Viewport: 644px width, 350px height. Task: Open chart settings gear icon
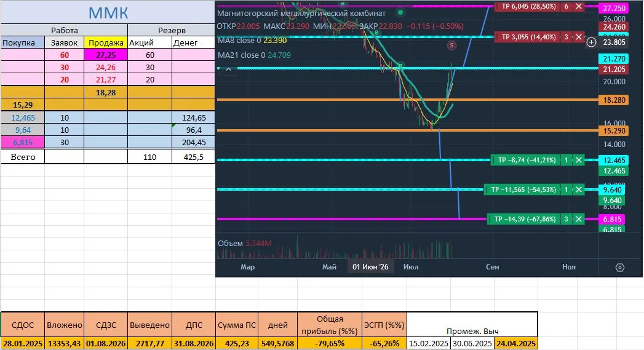click(620, 268)
